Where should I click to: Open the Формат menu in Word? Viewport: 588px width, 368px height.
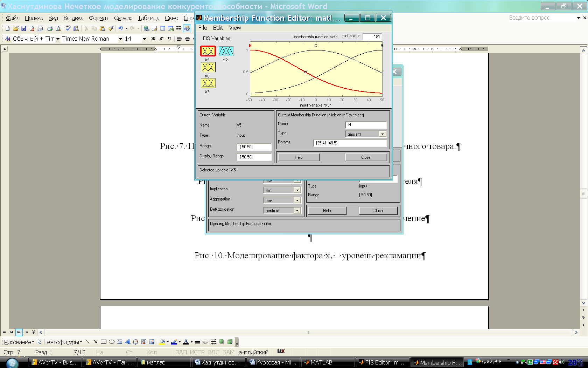99,18
